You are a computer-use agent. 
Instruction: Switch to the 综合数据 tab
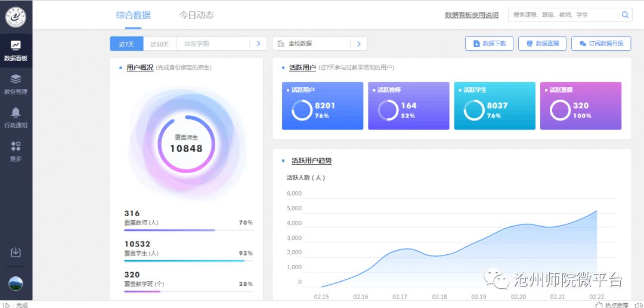click(133, 15)
